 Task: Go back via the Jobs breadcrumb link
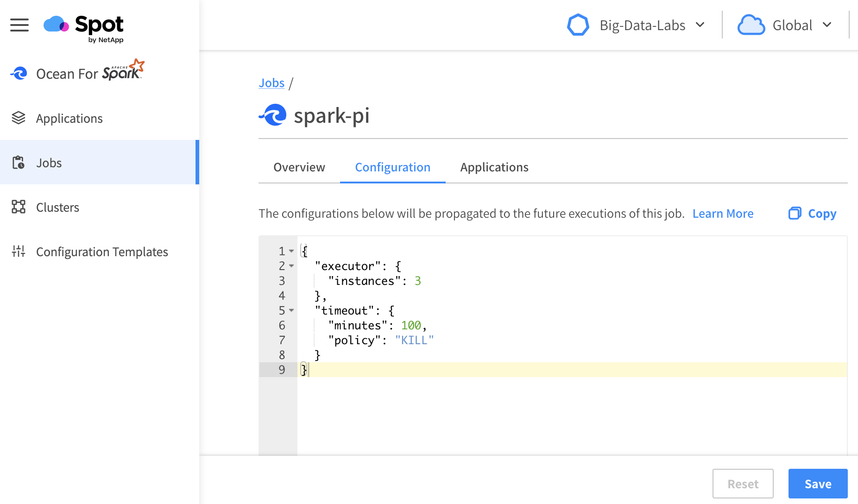(271, 83)
